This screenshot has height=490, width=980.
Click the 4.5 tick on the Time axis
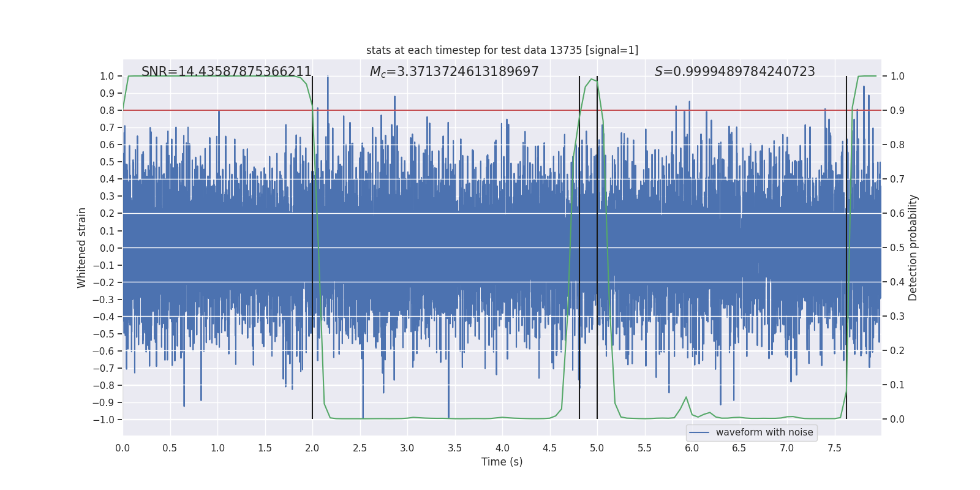click(549, 448)
